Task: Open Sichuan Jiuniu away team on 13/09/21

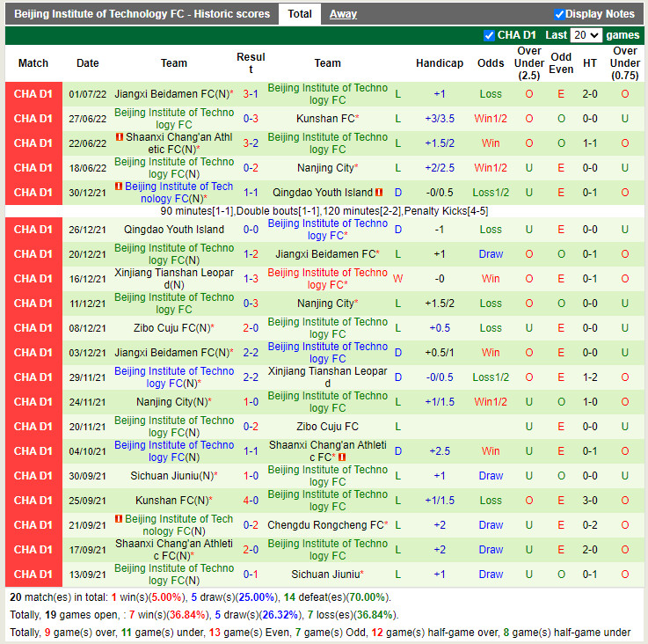Action: click(x=325, y=574)
